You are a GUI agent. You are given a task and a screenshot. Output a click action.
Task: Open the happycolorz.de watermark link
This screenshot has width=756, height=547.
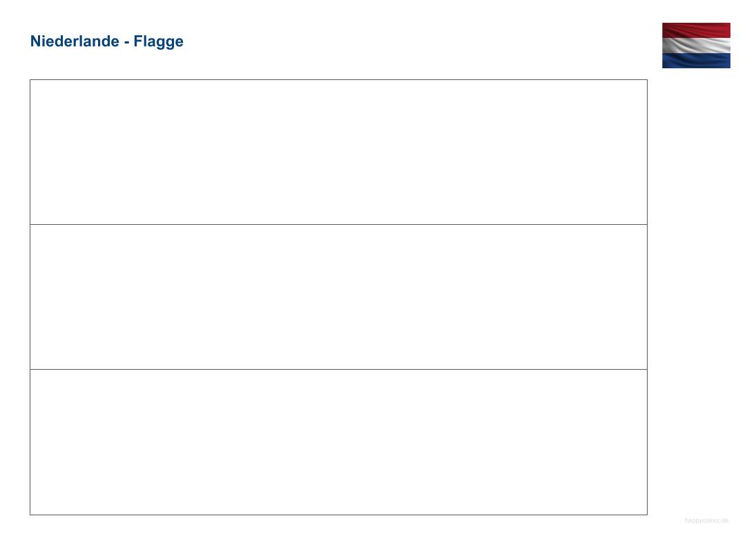click(x=706, y=520)
